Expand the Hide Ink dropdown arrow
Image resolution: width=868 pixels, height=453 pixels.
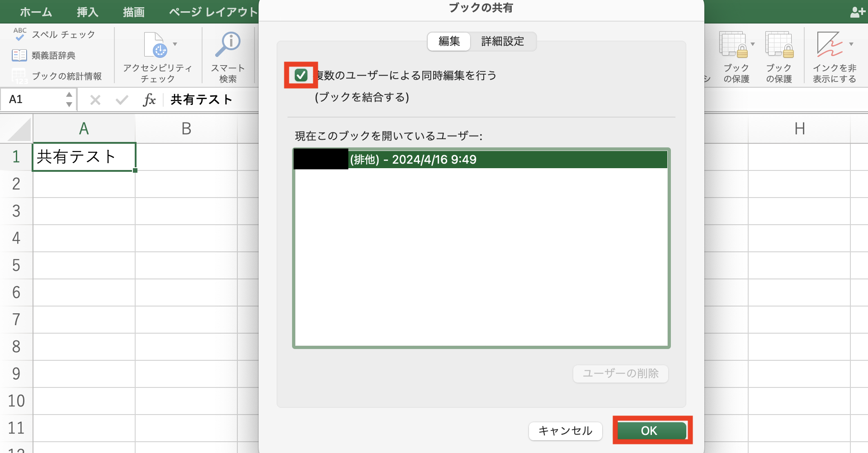click(851, 44)
